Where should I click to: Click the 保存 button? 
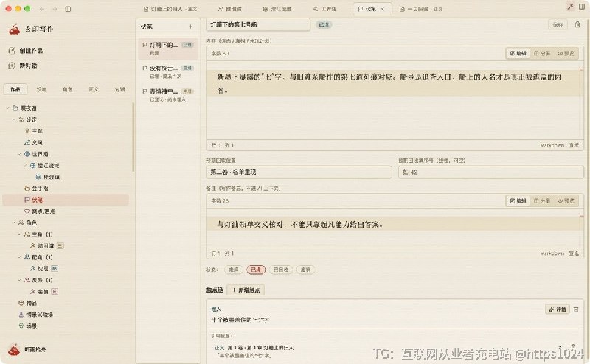[x=558, y=25]
